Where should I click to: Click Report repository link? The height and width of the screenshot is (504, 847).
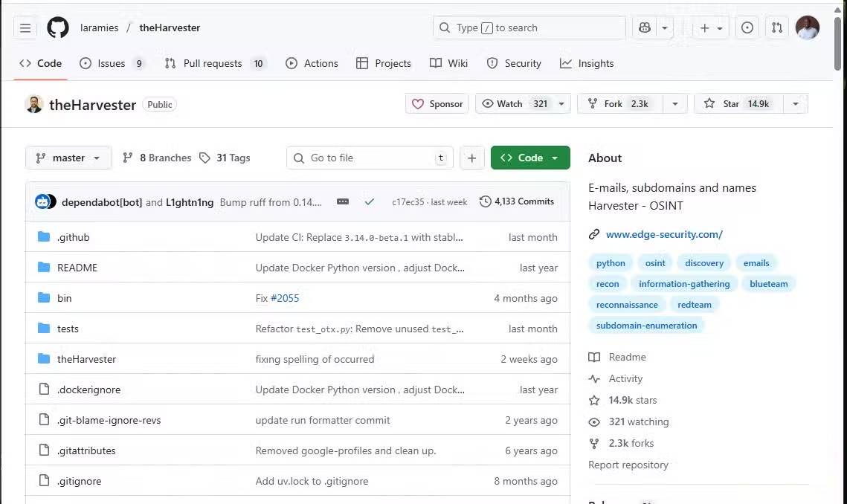tap(628, 465)
